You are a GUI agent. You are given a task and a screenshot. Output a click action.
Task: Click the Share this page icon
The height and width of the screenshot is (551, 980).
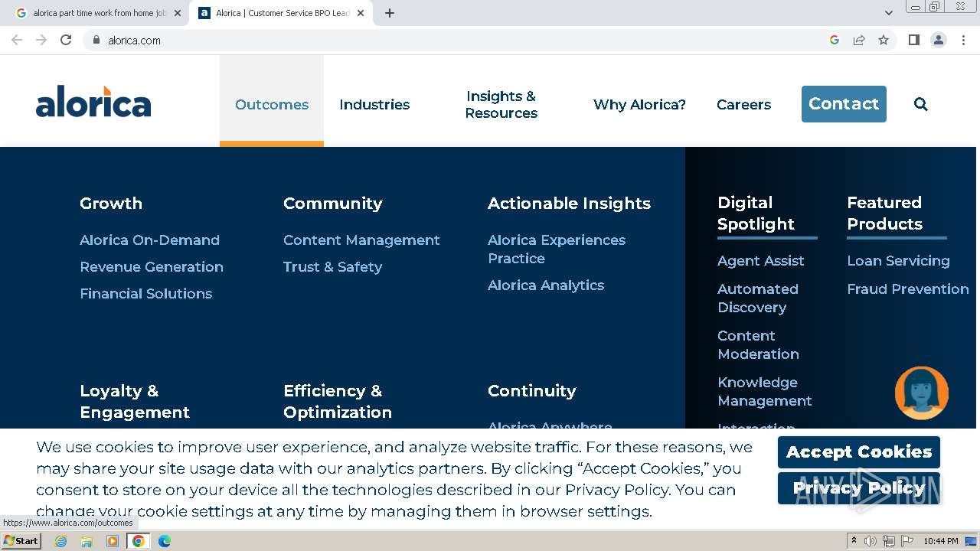pos(859,40)
